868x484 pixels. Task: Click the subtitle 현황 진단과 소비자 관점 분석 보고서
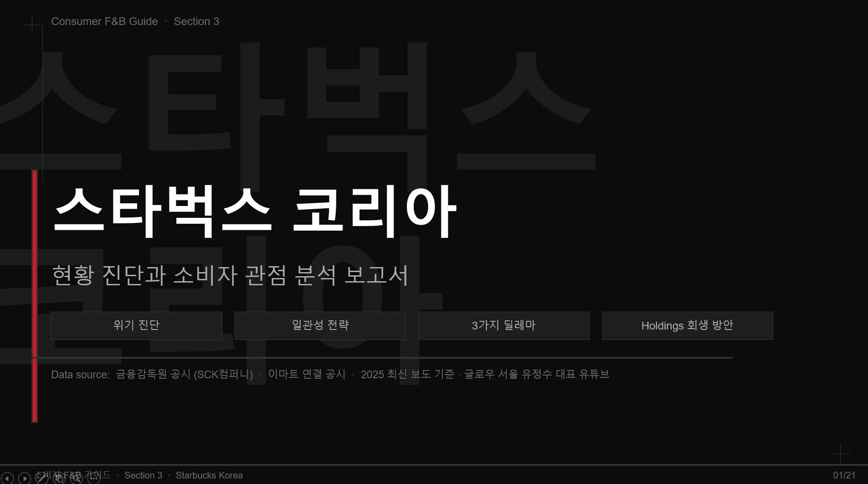pos(230,275)
